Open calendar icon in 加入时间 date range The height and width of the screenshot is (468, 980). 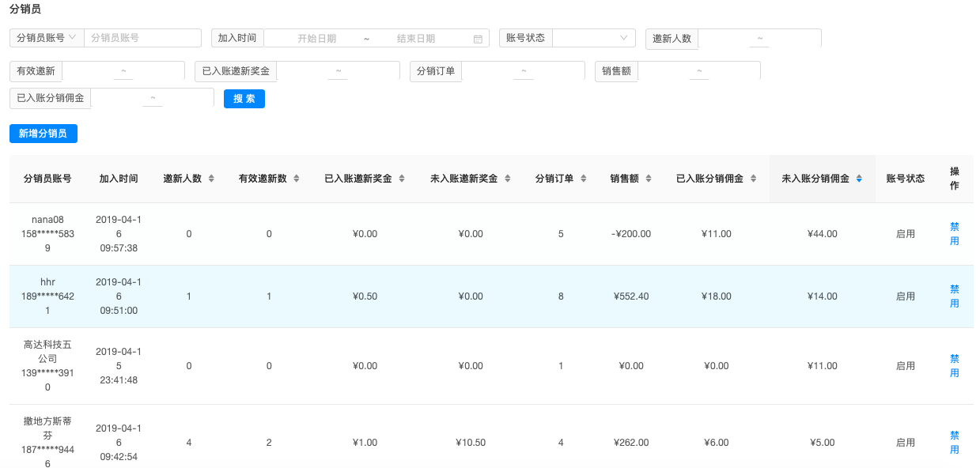478,39
